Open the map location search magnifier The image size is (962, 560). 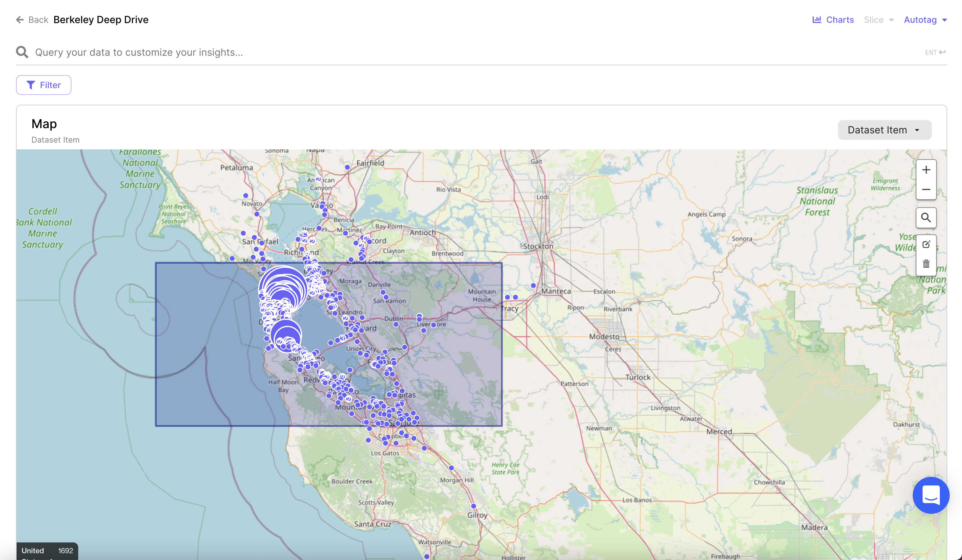point(926,217)
